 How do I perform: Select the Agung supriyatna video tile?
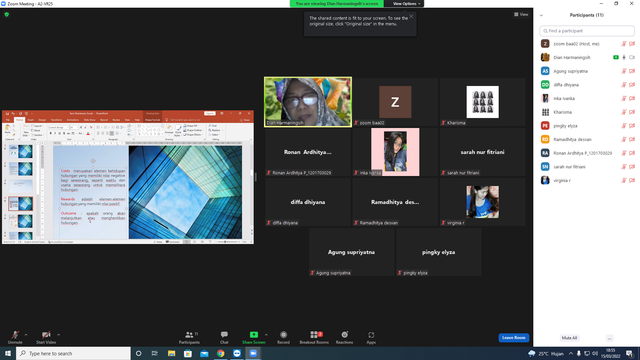click(x=351, y=252)
